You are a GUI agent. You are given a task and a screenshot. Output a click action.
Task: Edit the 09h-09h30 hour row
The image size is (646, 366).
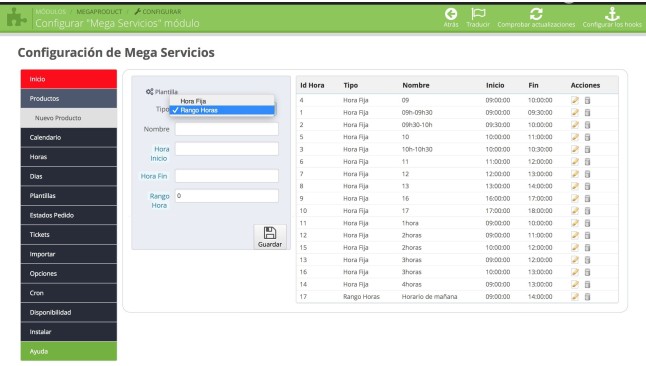pyautogui.click(x=575, y=113)
